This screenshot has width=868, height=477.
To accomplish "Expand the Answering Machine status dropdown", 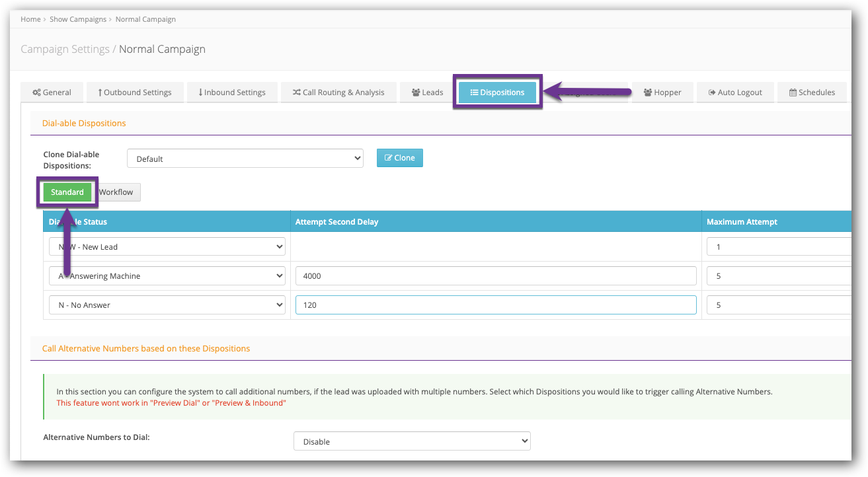I will (167, 276).
